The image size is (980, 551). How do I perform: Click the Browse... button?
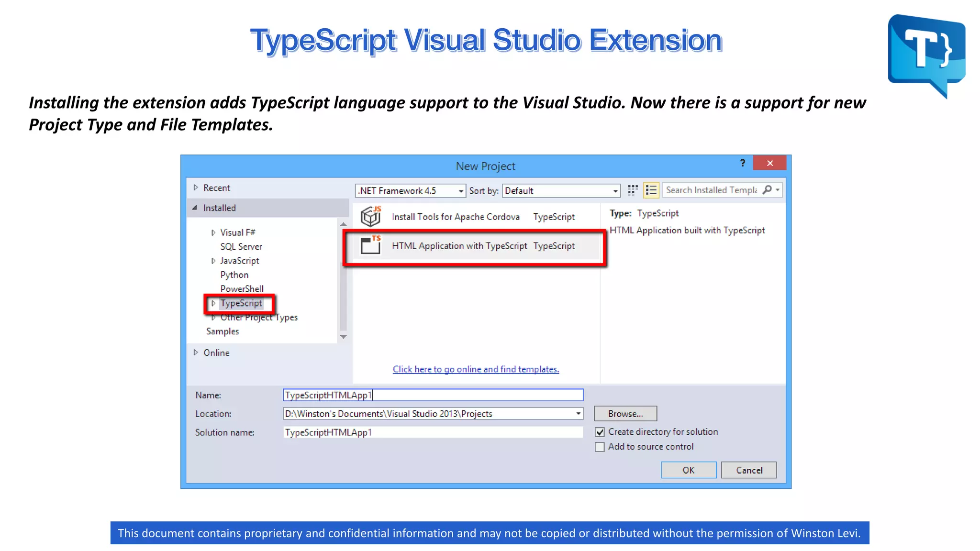point(625,414)
